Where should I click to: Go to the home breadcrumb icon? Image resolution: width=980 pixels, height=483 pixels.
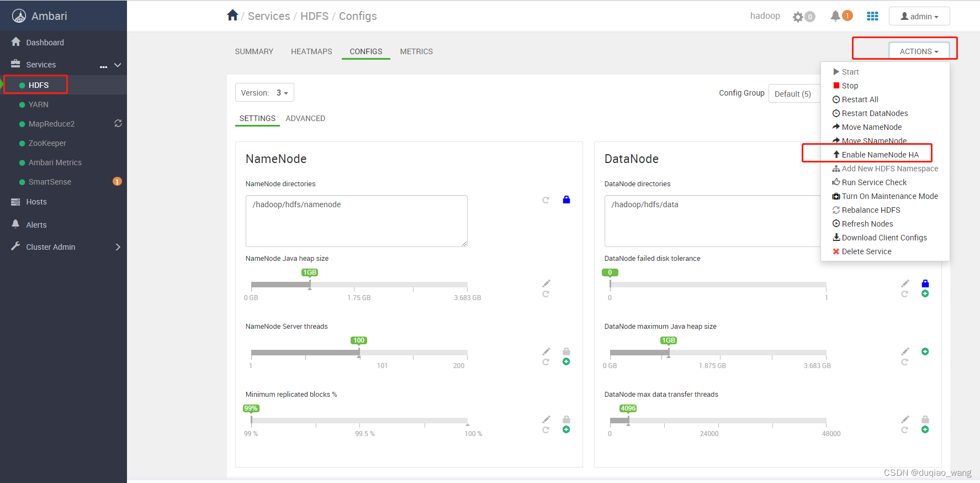pyautogui.click(x=232, y=15)
